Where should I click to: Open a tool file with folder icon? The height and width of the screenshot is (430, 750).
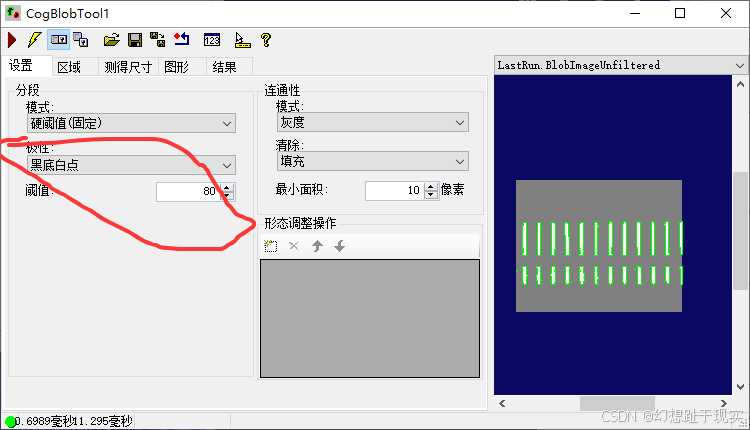click(111, 40)
